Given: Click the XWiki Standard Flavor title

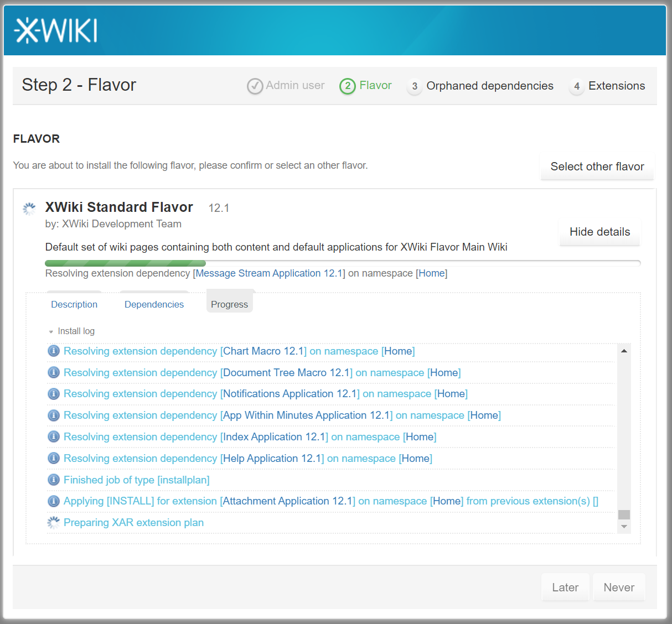Looking at the screenshot, I should (x=119, y=207).
